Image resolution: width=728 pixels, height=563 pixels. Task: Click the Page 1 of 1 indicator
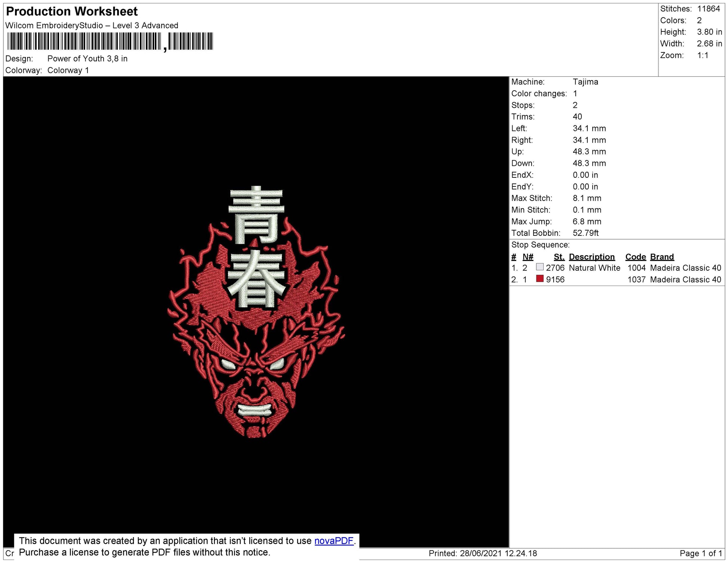(701, 553)
